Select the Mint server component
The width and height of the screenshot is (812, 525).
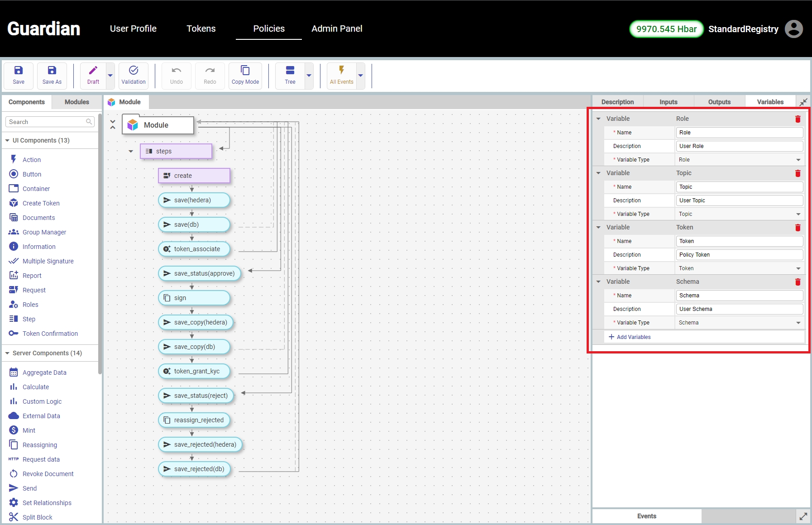29,430
